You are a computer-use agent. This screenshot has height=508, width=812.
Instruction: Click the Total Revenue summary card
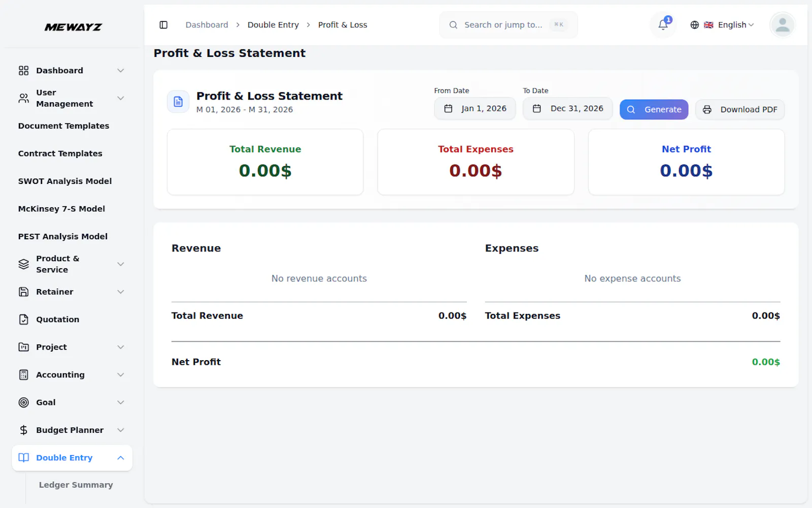[x=265, y=162]
